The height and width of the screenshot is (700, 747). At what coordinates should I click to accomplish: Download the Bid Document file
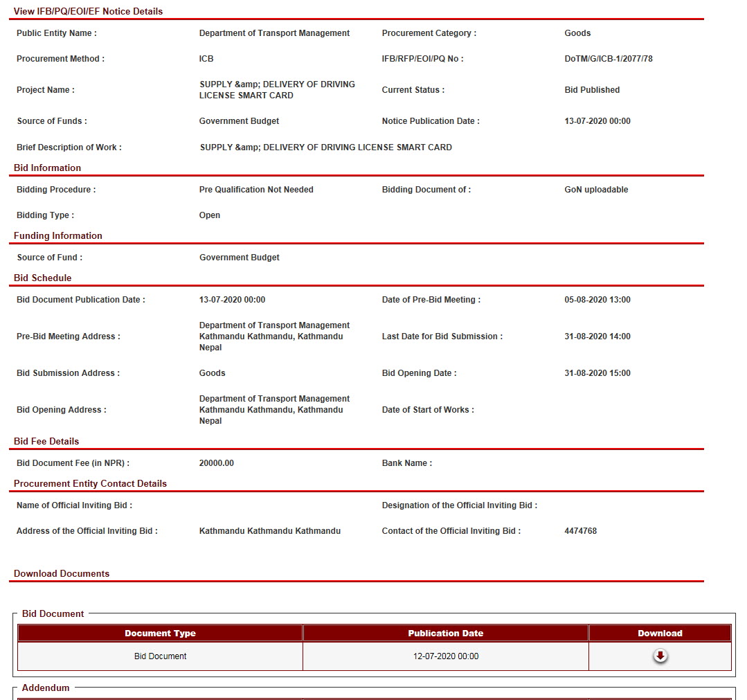coord(660,656)
